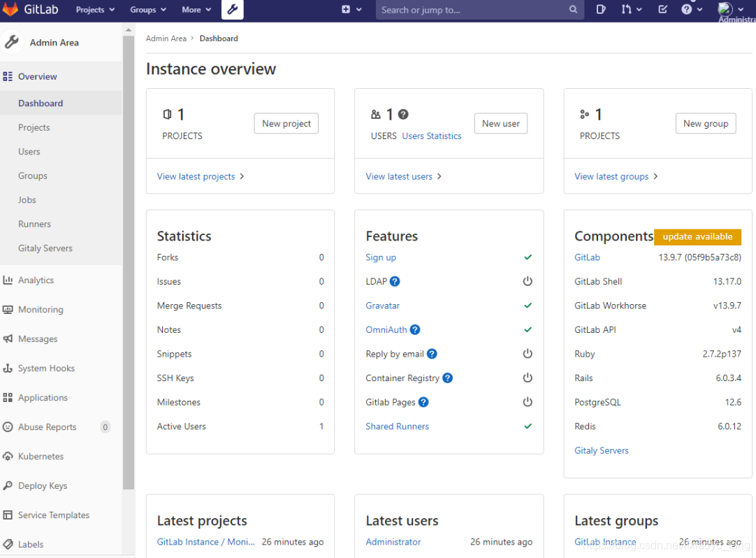This screenshot has width=756, height=558.
Task: Click the help icon next to users count
Action: tap(404, 115)
